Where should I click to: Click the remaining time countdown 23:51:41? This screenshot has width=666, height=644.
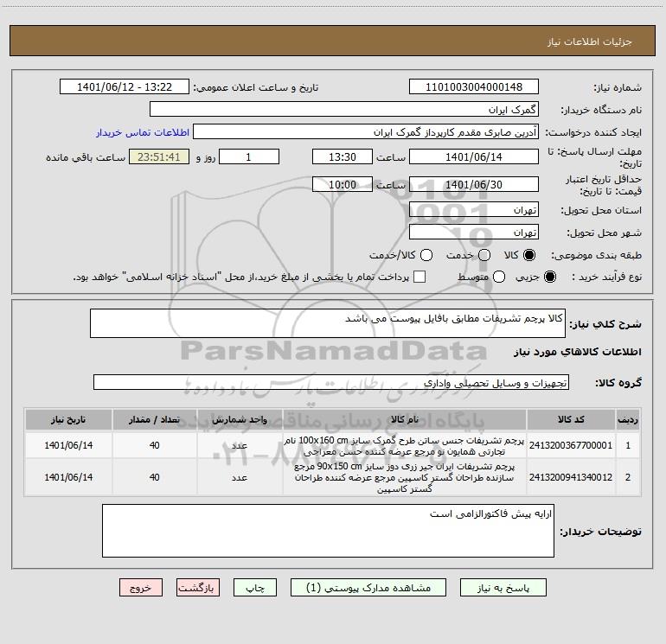pos(159,156)
